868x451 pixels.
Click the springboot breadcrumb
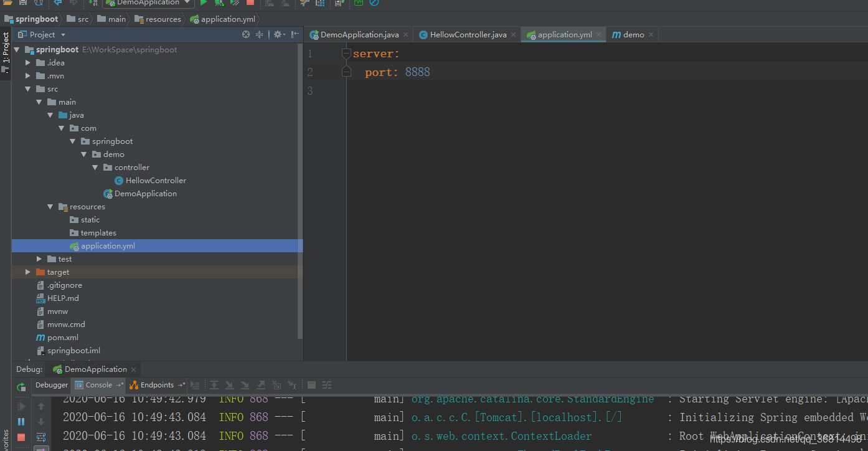31,19
